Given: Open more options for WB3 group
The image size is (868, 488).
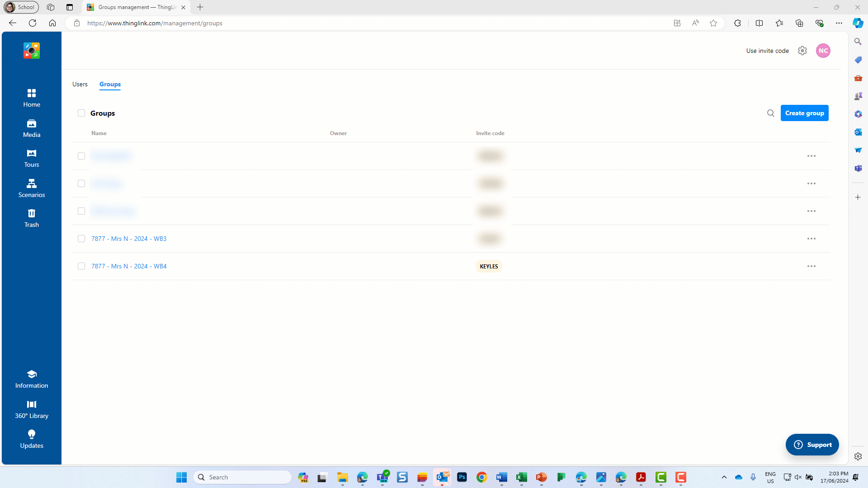Looking at the screenshot, I should (811, 239).
